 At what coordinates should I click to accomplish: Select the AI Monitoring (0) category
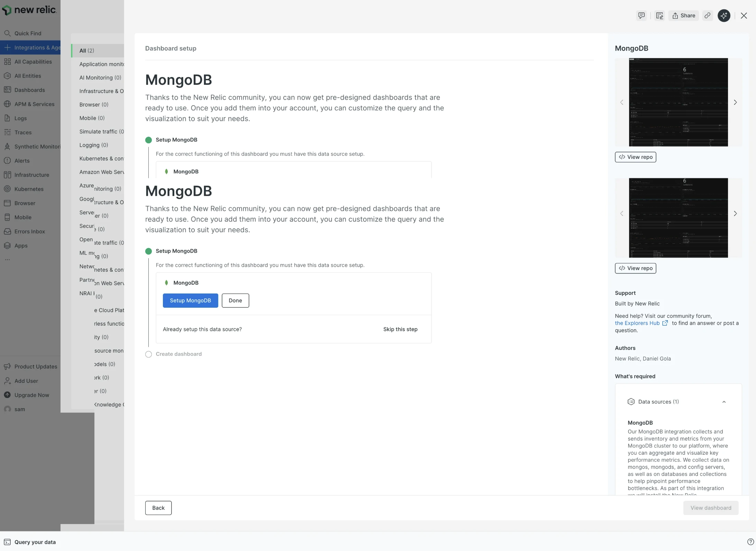pyautogui.click(x=100, y=78)
